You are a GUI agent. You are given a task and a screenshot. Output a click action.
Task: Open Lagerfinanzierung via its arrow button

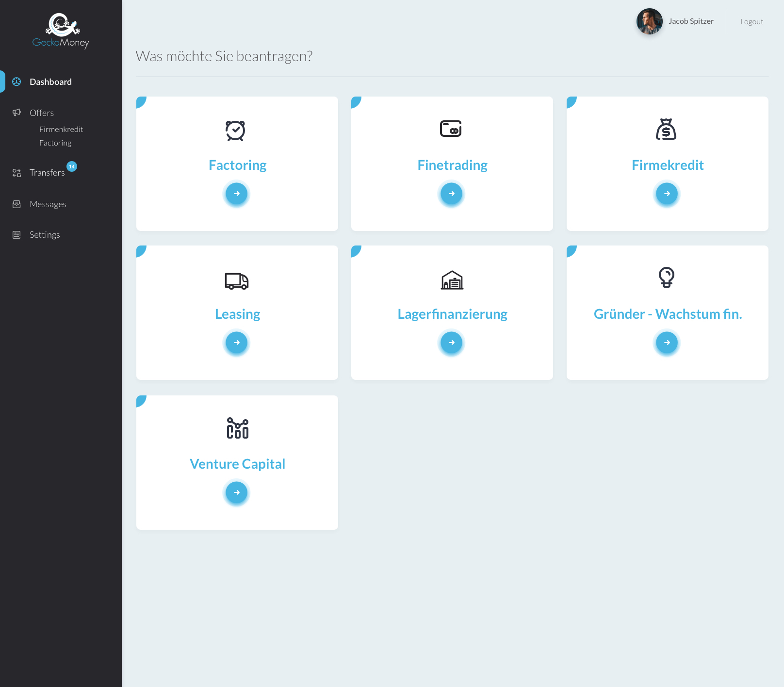tap(452, 343)
